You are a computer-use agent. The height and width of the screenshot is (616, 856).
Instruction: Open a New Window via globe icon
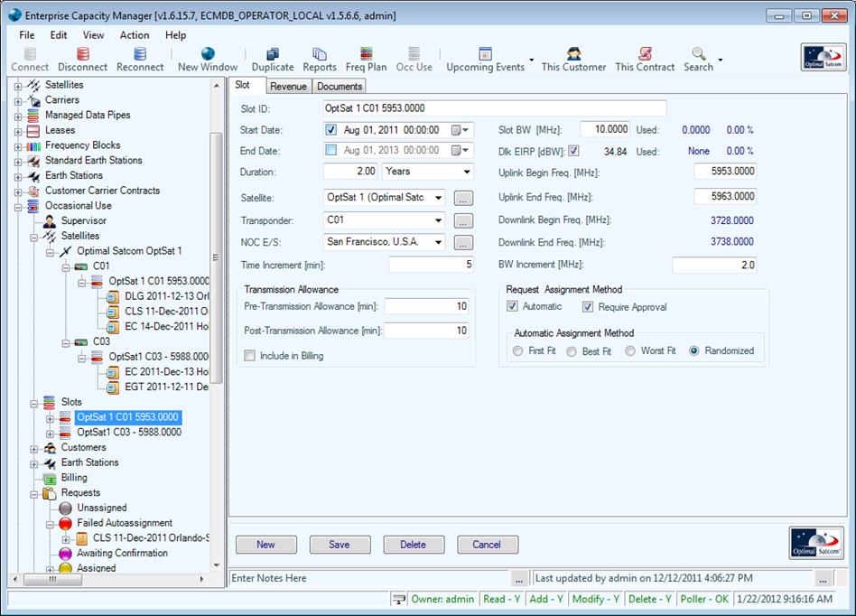coord(208,53)
